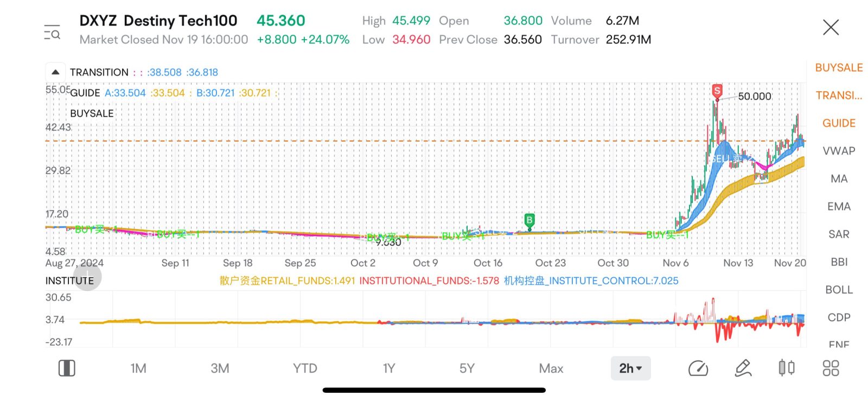This screenshot has height=401, width=868.
Task: Select the 5Y time range
Action: tap(467, 368)
